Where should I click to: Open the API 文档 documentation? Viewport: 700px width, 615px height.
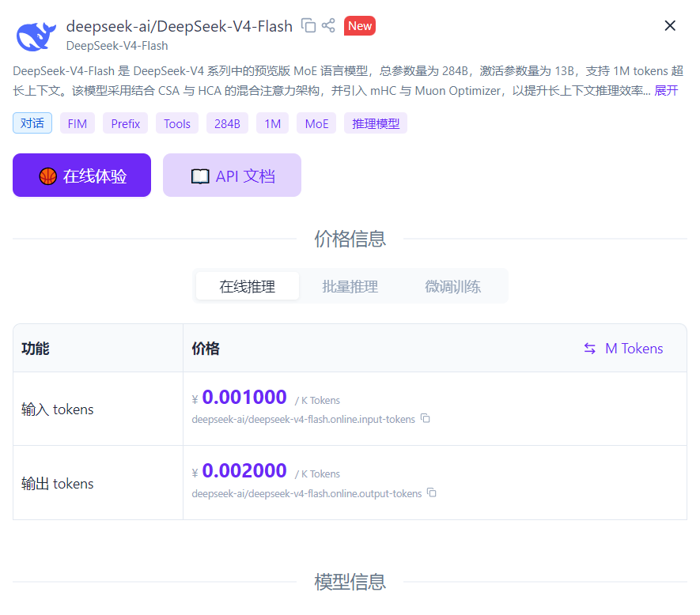(232, 175)
